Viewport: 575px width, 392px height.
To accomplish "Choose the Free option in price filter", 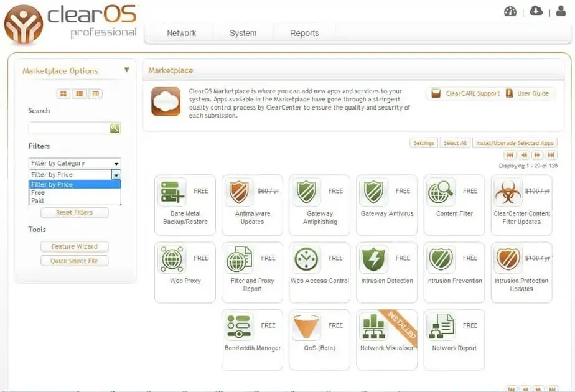I will [x=39, y=193].
